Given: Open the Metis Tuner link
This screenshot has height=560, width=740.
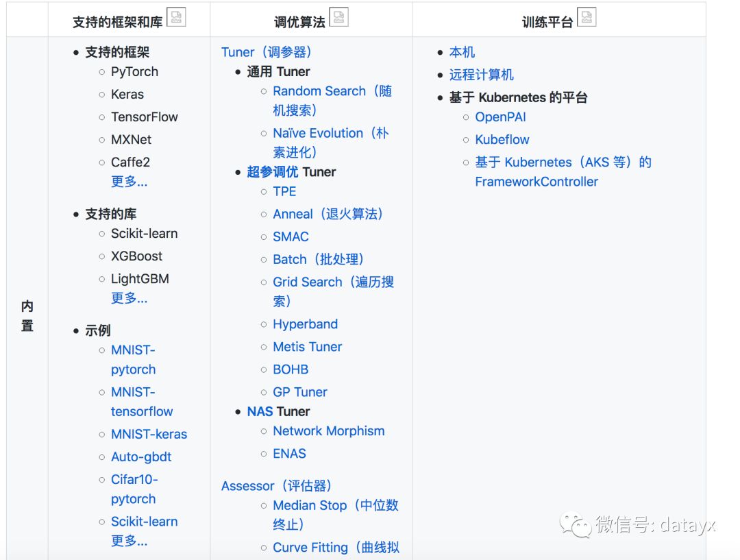Looking at the screenshot, I should click(307, 347).
